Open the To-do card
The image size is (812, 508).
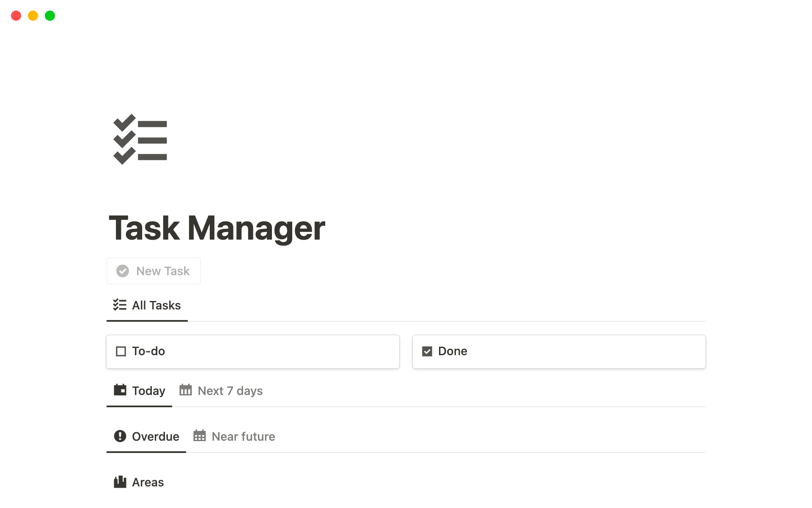tap(253, 352)
